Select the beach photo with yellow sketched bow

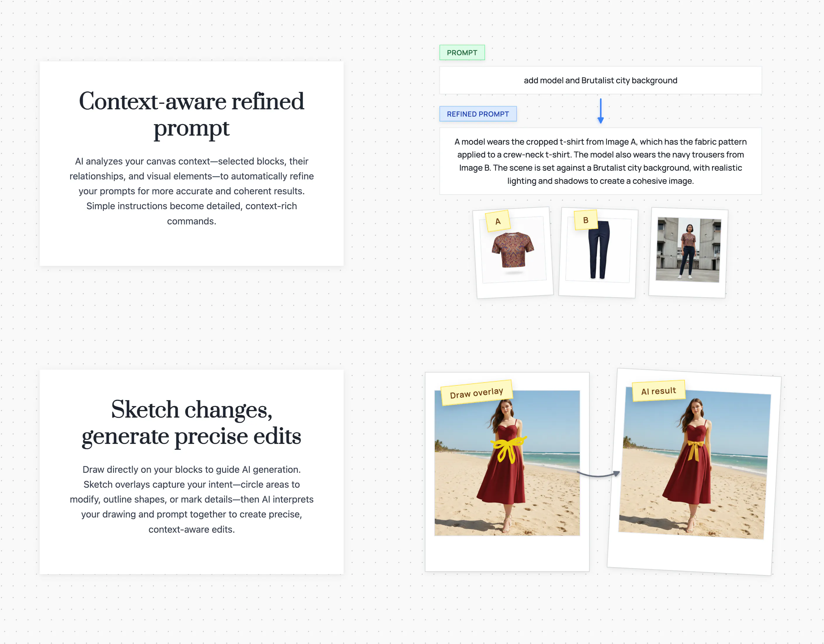507,463
